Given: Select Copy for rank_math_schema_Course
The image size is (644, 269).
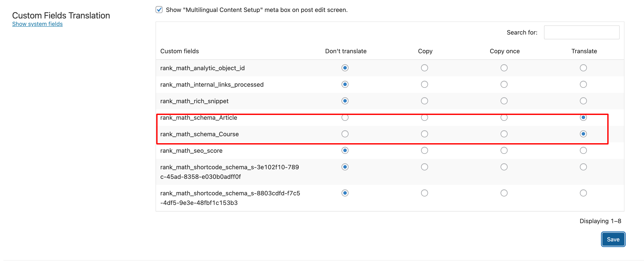Looking at the screenshot, I should click(x=424, y=134).
